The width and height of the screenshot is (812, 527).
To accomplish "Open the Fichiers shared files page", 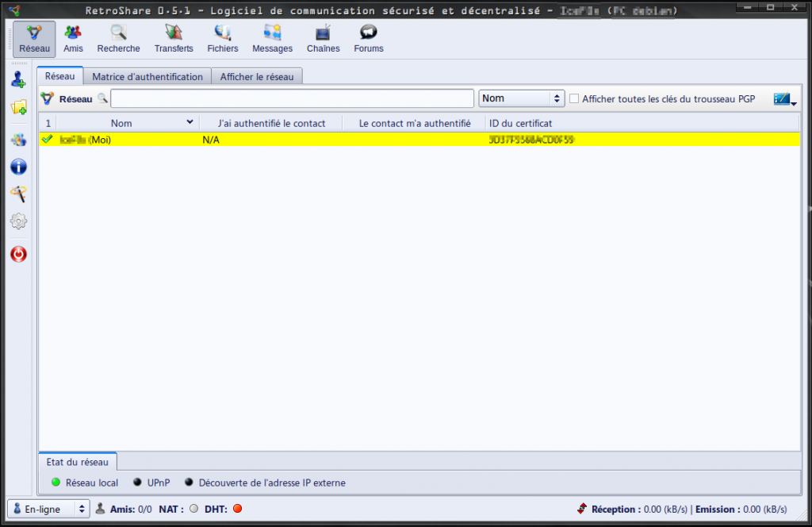I will coord(223,39).
